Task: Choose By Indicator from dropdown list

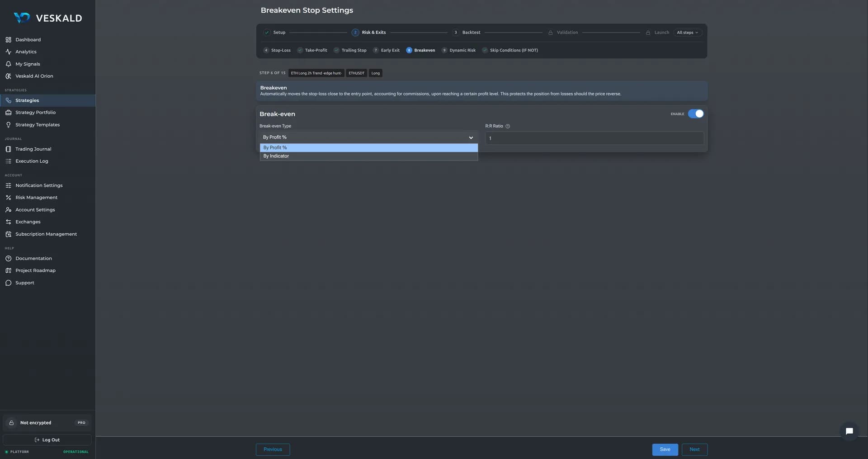Action: tap(368, 156)
